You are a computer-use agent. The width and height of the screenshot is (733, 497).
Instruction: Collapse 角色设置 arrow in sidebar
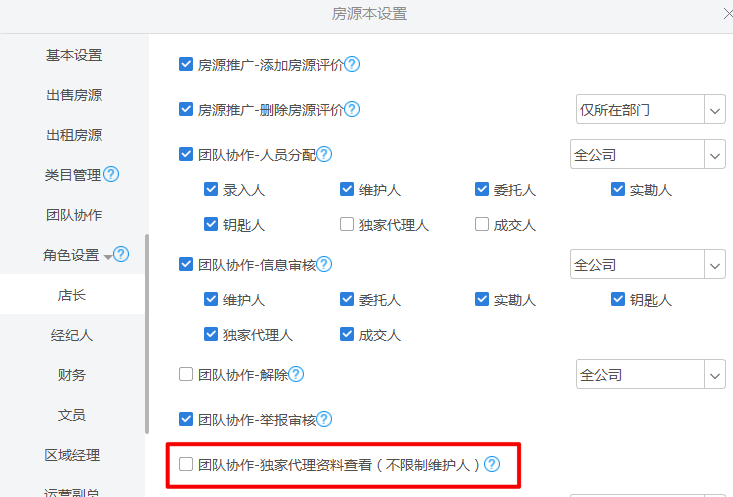point(108,257)
